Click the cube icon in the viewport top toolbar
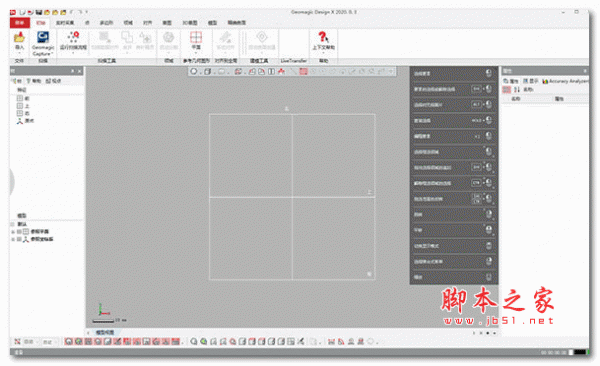The width and height of the screenshot is (600, 366). click(x=207, y=72)
